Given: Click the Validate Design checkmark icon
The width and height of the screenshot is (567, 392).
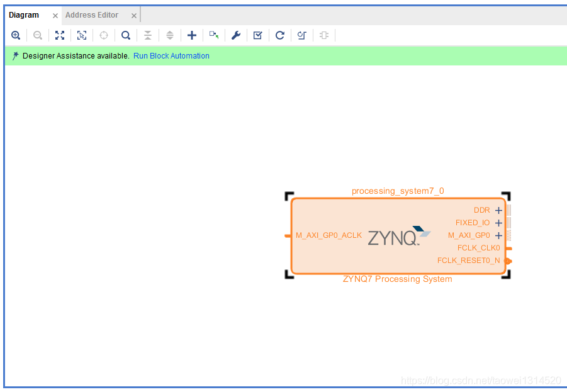Looking at the screenshot, I should (x=258, y=35).
